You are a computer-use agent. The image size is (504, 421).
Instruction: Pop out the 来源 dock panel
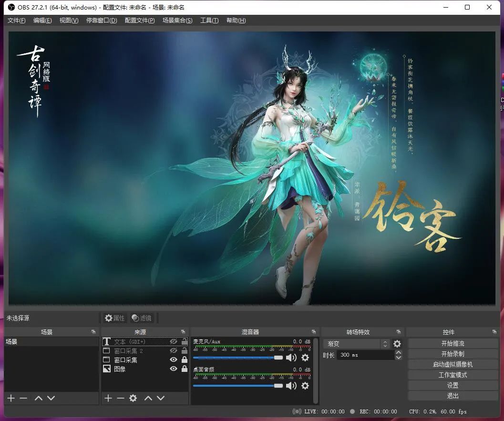[183, 332]
